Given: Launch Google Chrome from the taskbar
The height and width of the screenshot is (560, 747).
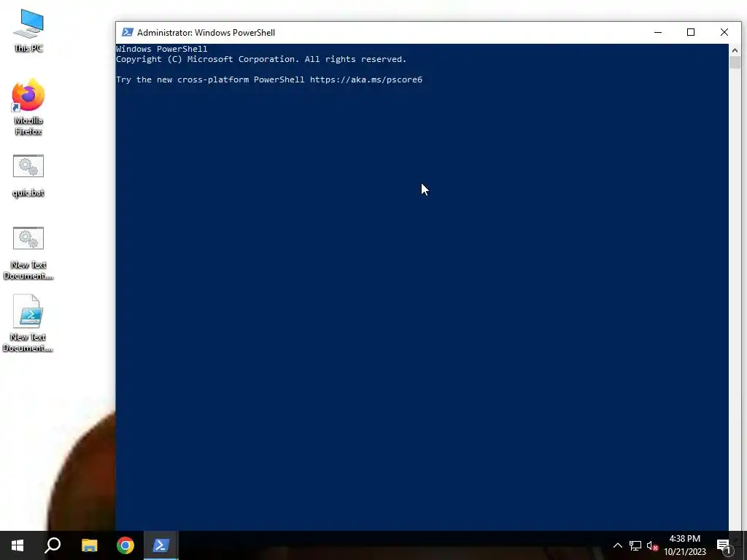Looking at the screenshot, I should pyautogui.click(x=125, y=545).
